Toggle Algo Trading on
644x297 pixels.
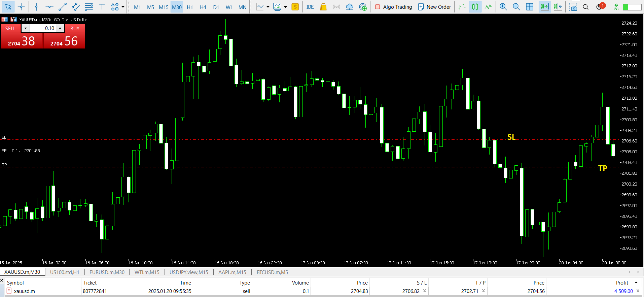coord(393,7)
